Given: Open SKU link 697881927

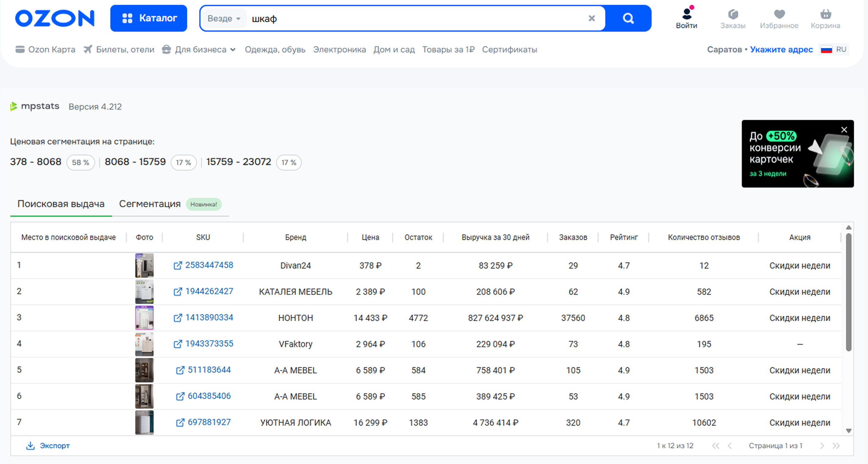Looking at the screenshot, I should (x=209, y=422).
